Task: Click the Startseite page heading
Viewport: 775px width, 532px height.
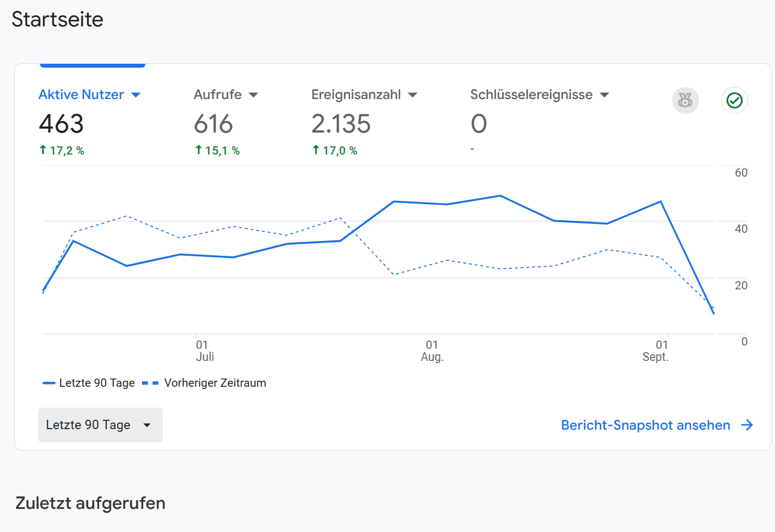Action: 58,20
